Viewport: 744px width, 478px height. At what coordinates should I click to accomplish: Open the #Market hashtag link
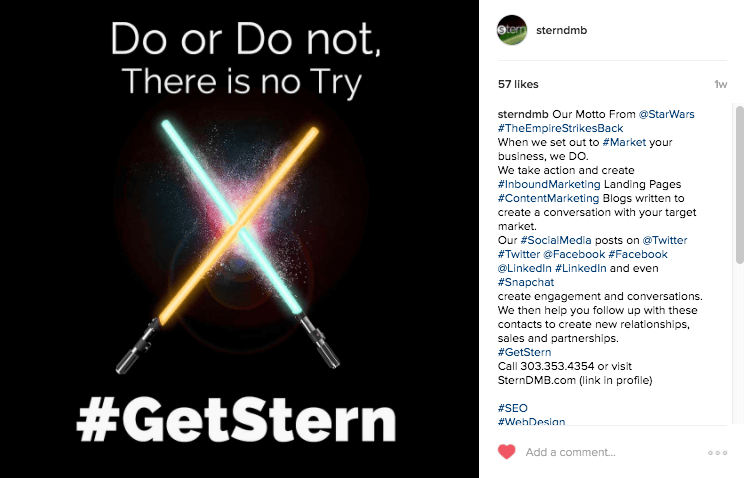click(x=624, y=142)
